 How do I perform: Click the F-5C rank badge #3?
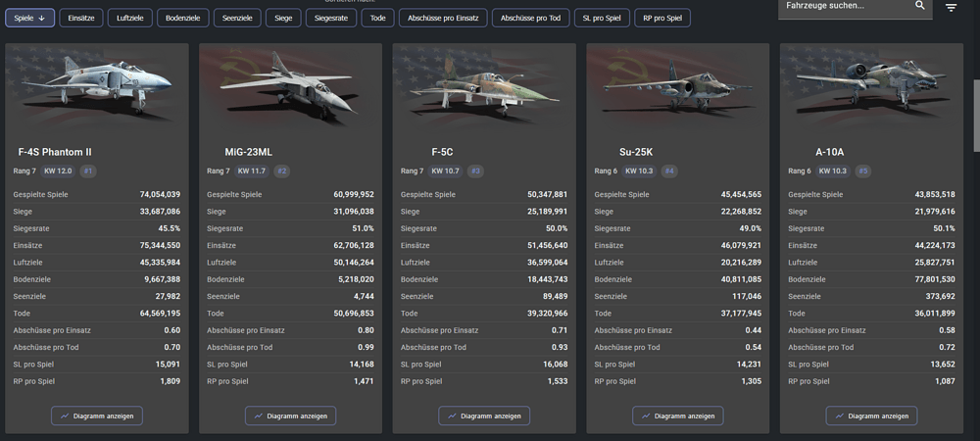pos(475,171)
